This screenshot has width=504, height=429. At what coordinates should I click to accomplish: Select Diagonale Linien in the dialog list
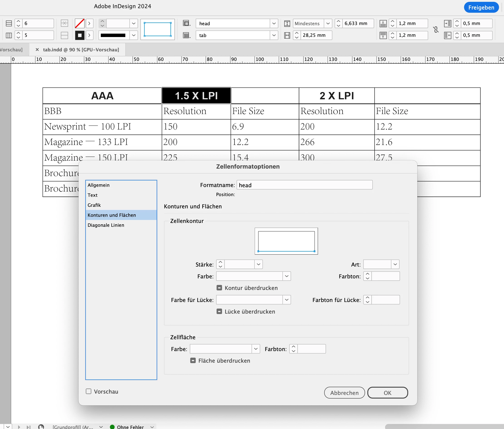click(x=106, y=225)
